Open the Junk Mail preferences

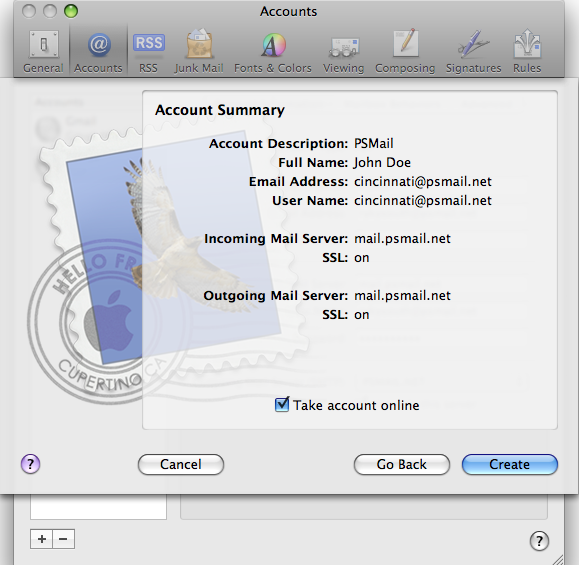click(x=199, y=52)
